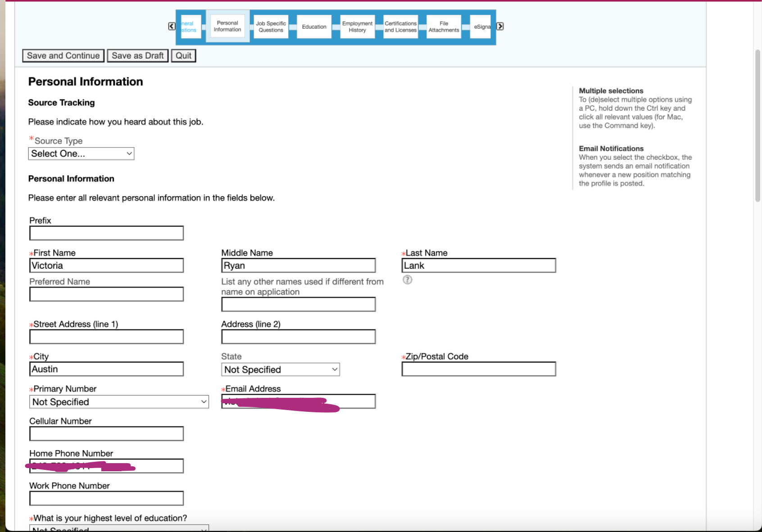Go to the Job Specific Questions step

(x=271, y=27)
